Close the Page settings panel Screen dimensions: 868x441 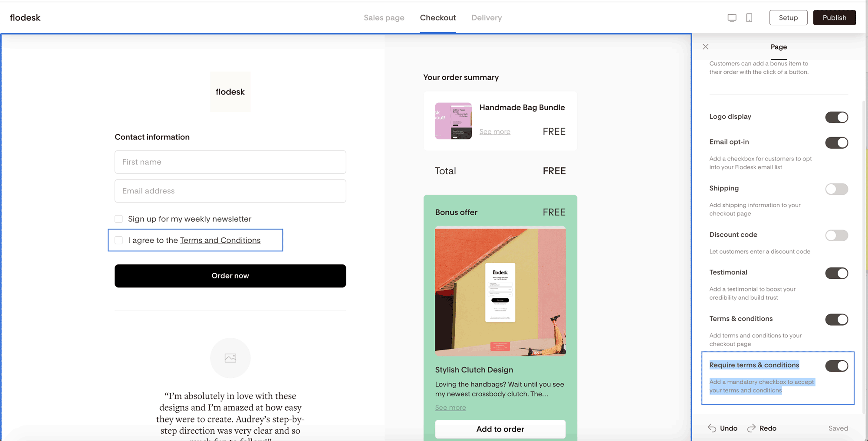click(706, 47)
